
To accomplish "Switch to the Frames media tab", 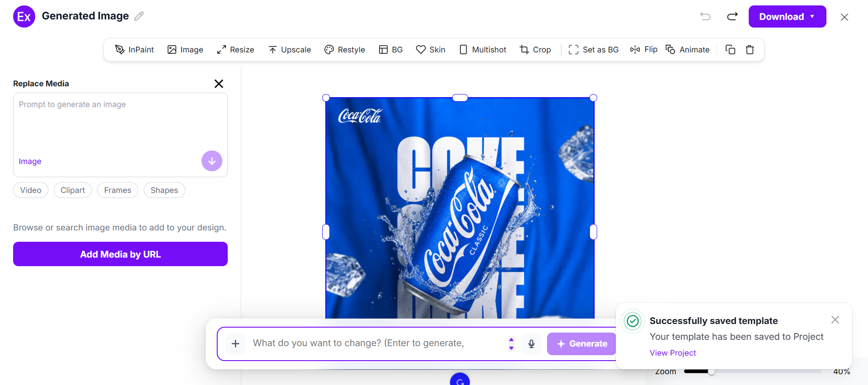I will coord(117,190).
